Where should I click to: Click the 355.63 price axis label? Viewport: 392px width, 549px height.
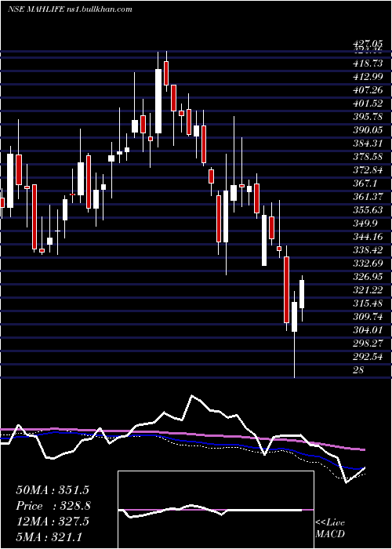coord(368,209)
